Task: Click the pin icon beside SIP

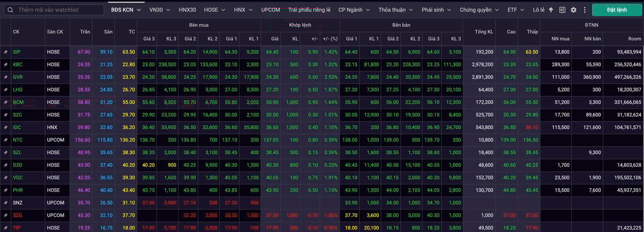Action: pos(6,52)
